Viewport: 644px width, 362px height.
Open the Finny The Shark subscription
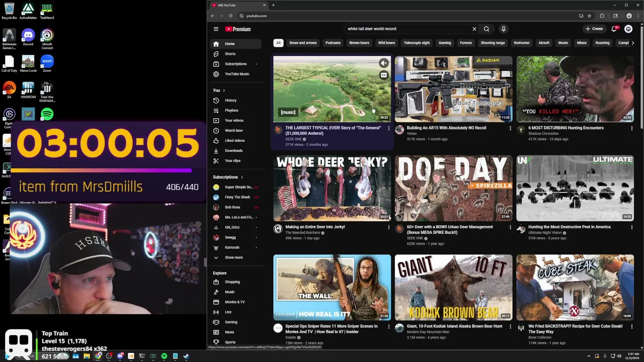(x=236, y=197)
